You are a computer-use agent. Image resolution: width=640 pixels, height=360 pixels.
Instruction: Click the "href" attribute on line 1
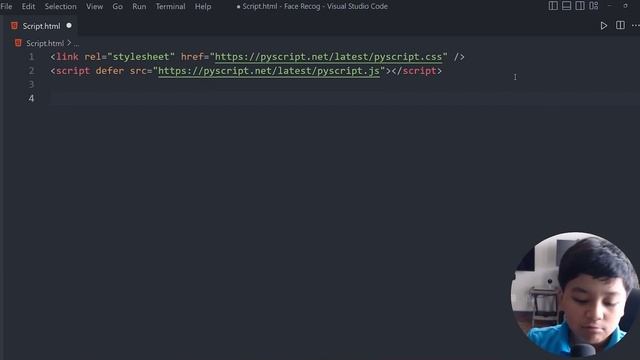pos(192,57)
